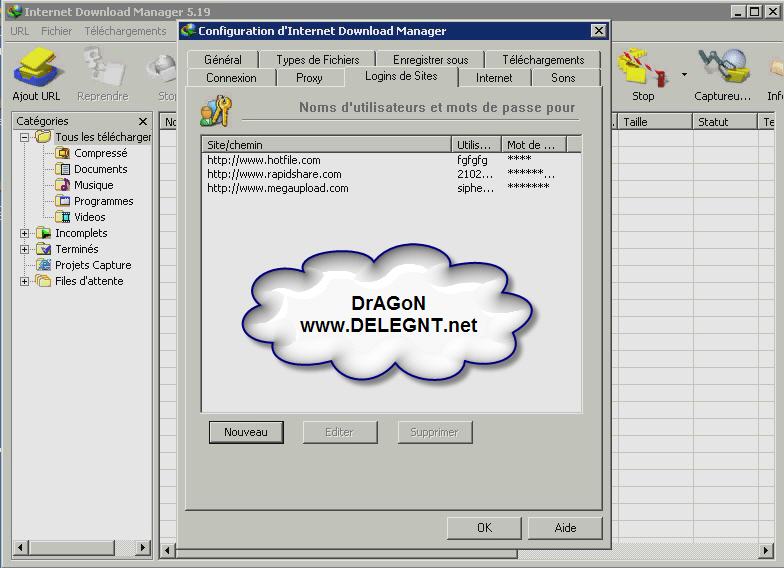
Task: Click the Tous les téléchargements folder icon
Action: (44, 136)
